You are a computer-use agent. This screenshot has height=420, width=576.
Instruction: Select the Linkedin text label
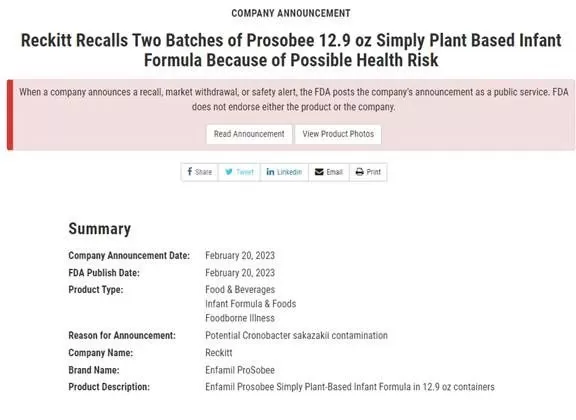(x=289, y=172)
